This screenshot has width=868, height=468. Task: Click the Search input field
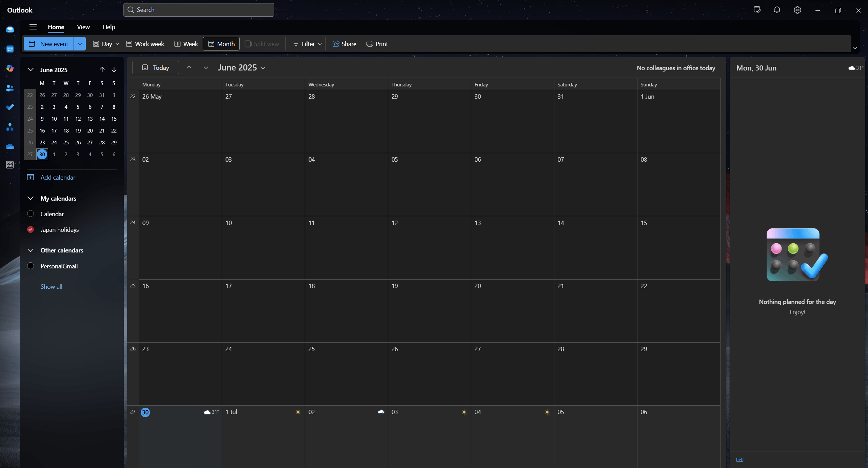[x=199, y=10]
